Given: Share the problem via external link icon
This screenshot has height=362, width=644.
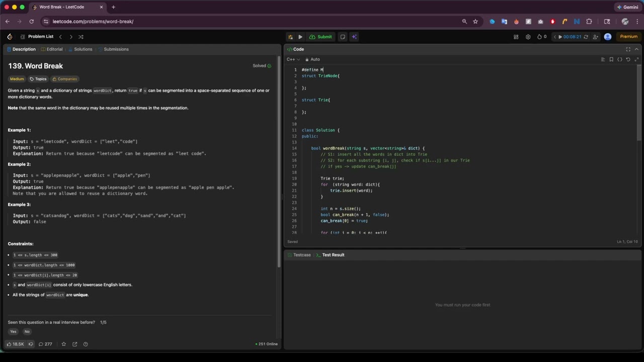Looking at the screenshot, I should pos(74,344).
